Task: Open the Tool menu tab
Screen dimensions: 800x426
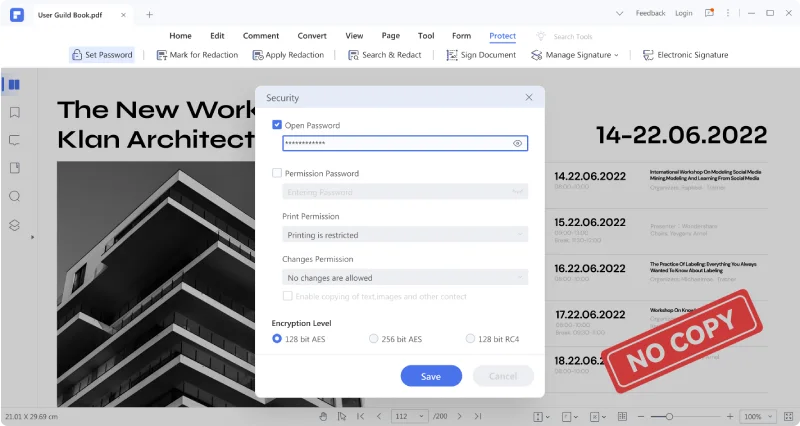Action: pos(426,36)
